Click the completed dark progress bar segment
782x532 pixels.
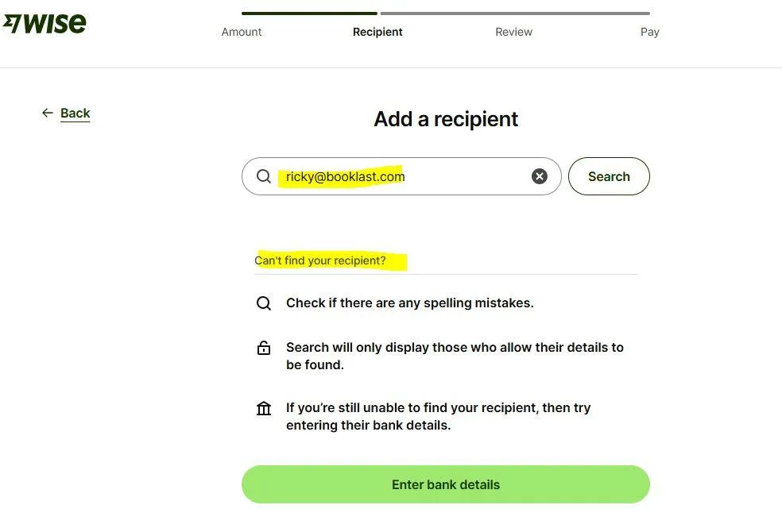coord(309,13)
